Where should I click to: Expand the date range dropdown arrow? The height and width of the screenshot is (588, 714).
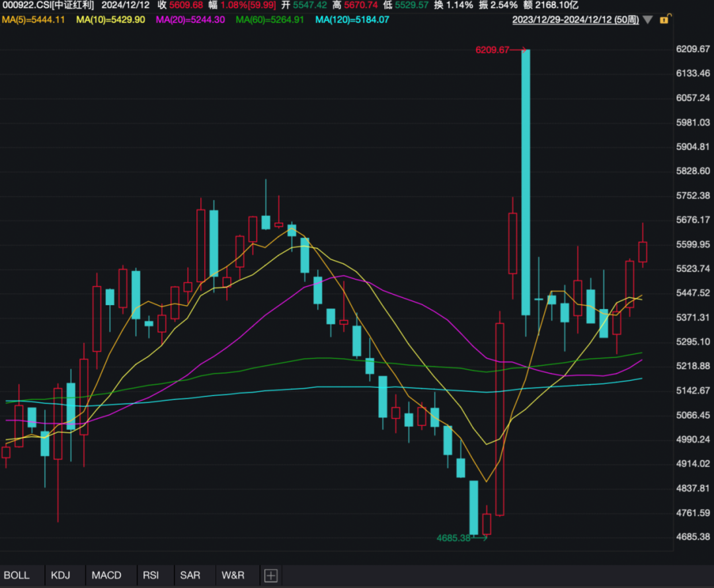pos(648,20)
